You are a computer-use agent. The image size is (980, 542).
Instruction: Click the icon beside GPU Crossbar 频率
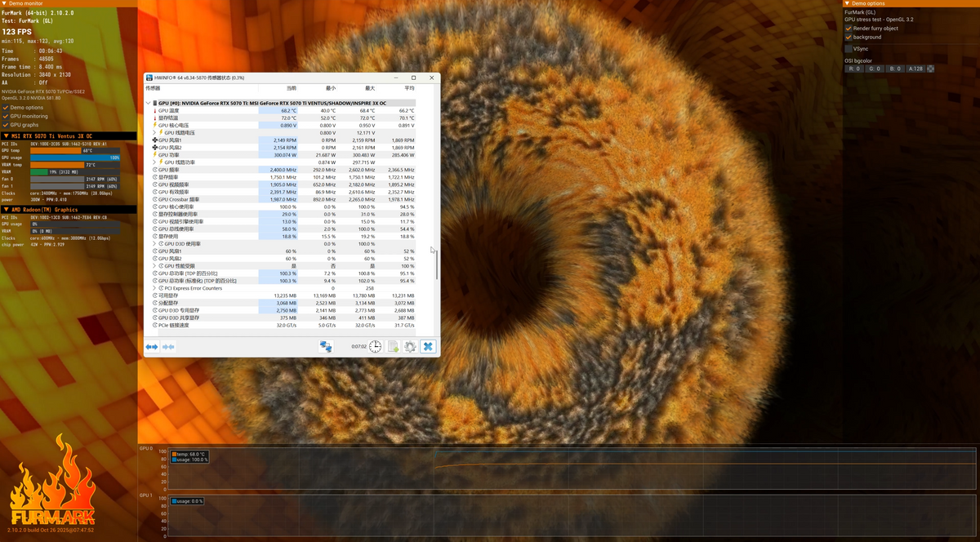coord(155,199)
